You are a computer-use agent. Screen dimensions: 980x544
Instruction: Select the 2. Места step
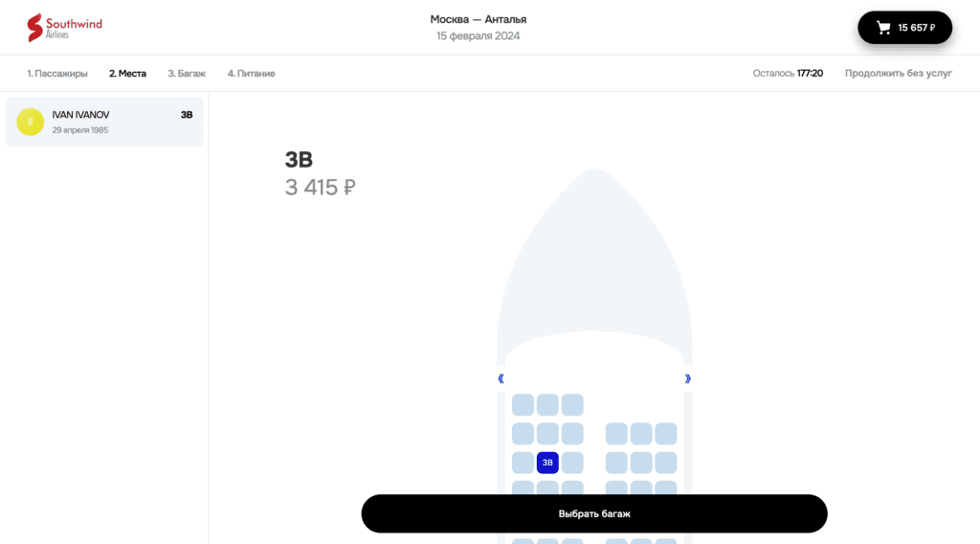click(127, 73)
